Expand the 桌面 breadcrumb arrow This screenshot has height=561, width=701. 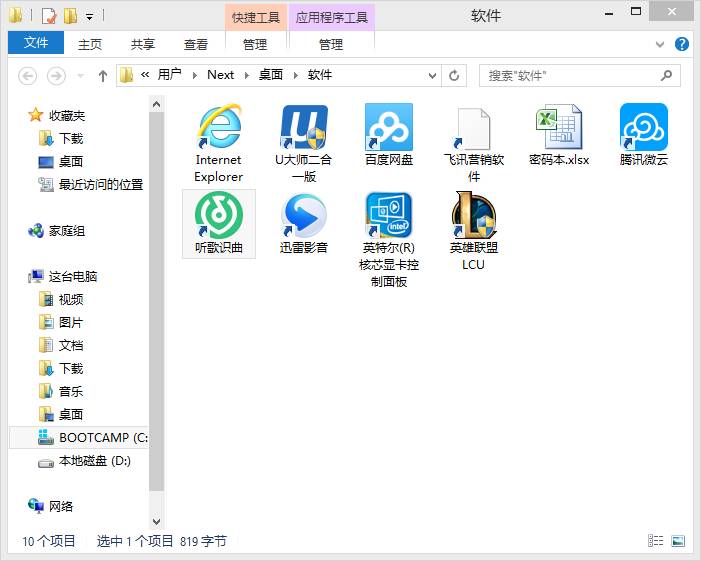[x=296, y=75]
